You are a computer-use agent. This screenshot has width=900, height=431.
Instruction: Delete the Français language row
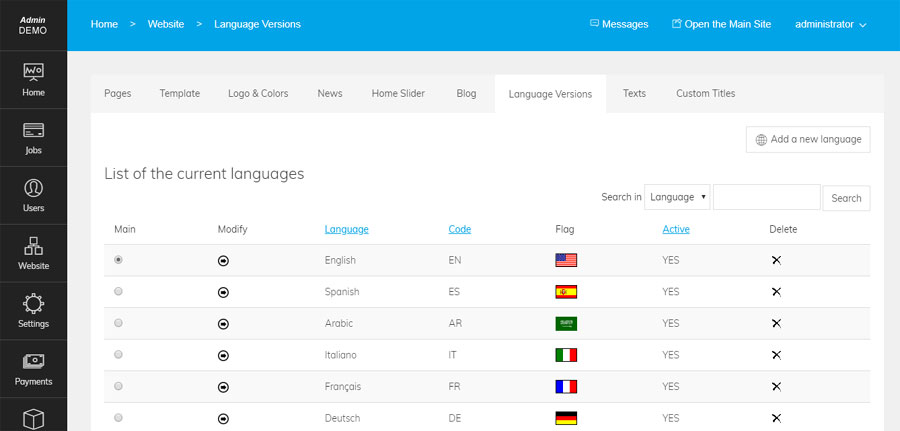tap(776, 387)
